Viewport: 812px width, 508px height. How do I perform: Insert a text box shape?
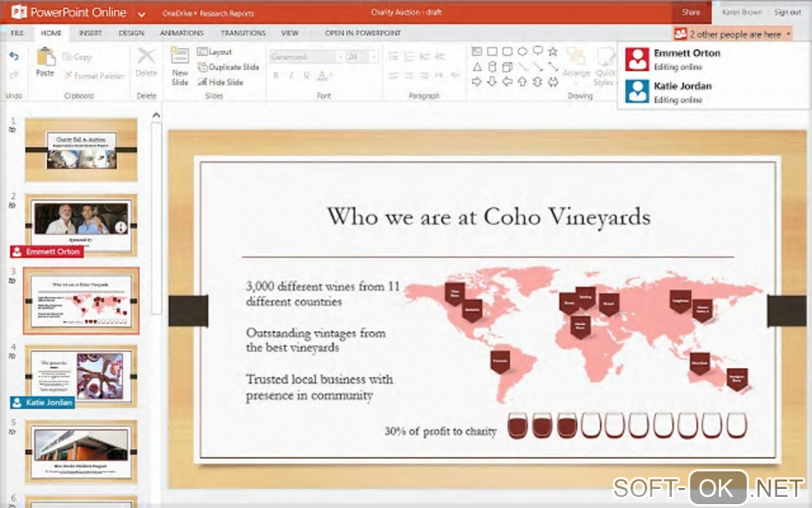pos(476,51)
